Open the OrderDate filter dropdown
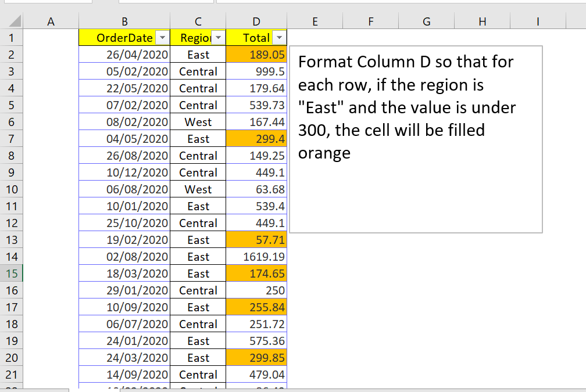 (162, 38)
